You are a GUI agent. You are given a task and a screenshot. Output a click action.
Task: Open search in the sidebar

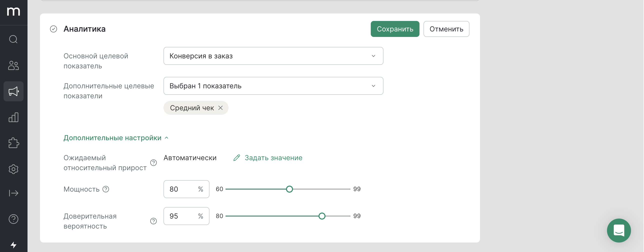click(13, 39)
